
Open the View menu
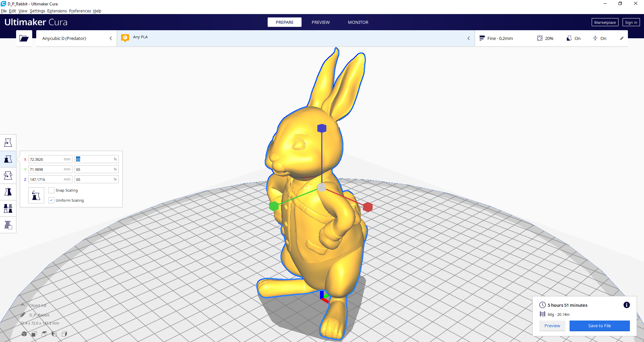coord(23,11)
